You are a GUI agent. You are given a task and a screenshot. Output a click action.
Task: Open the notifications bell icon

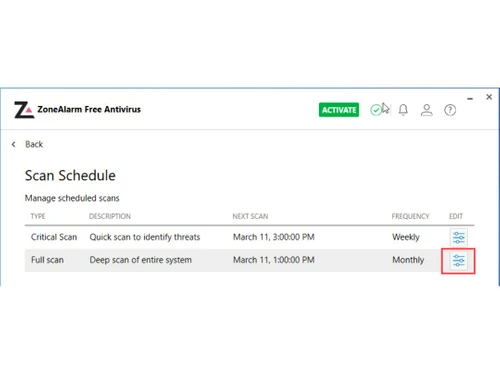[403, 110]
